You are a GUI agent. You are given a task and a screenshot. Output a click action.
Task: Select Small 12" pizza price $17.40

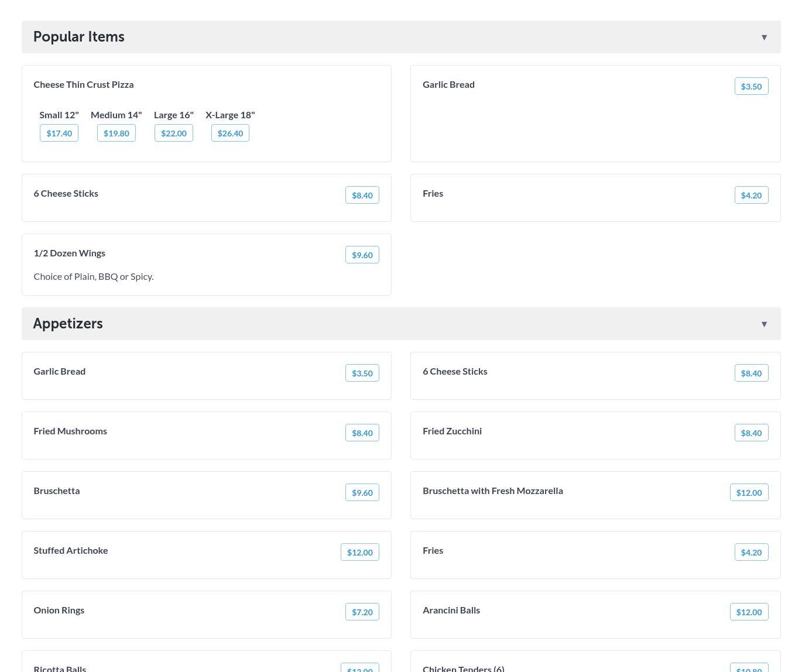point(59,133)
